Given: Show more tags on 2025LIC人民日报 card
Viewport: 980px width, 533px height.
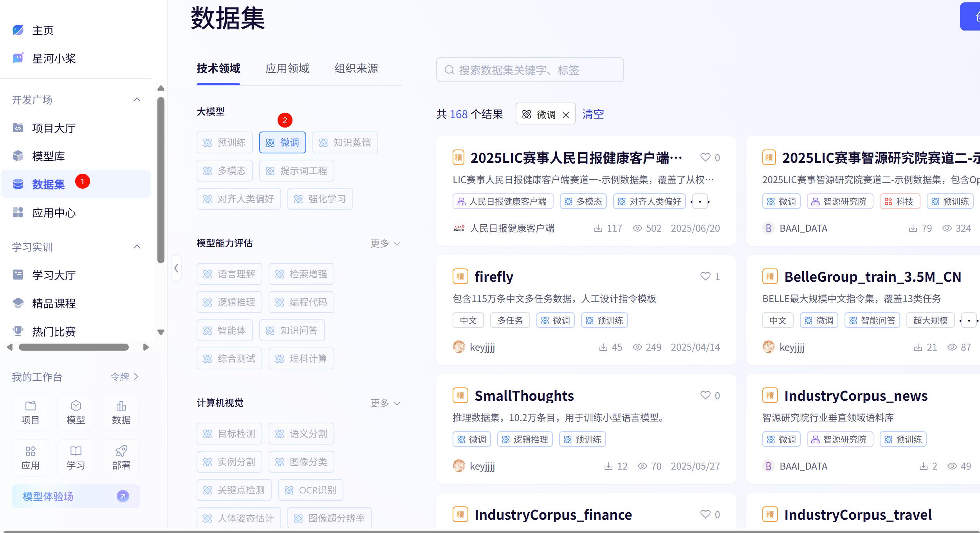Looking at the screenshot, I should (700, 202).
